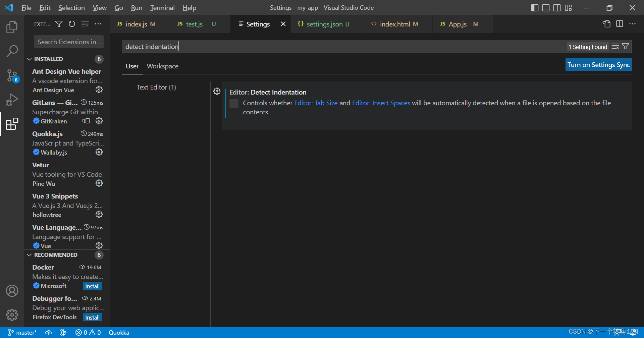Open the Edit menu
Viewport: 644px width, 338px height.
(45, 8)
